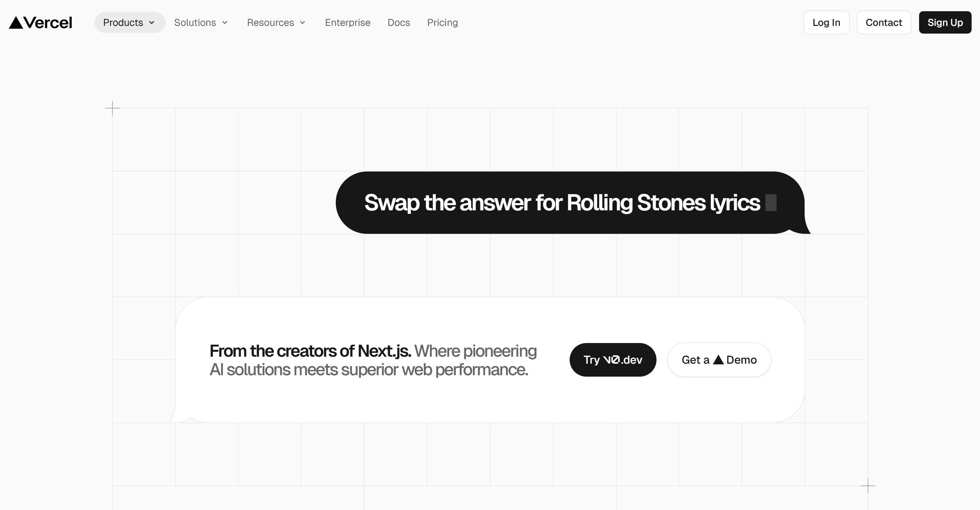Image resolution: width=980 pixels, height=510 pixels.
Task: Open the Docs link
Action: click(x=399, y=22)
